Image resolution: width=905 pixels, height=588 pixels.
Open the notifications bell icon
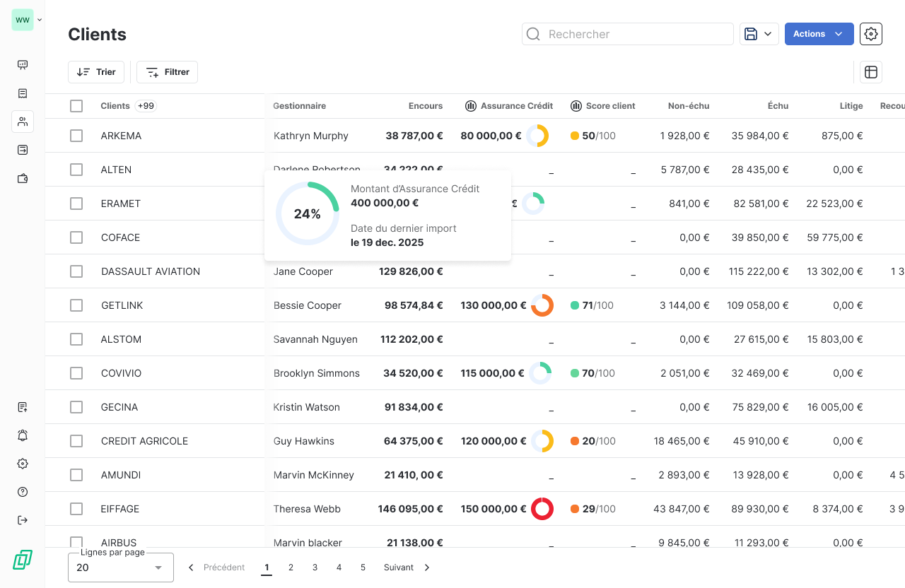tap(23, 435)
